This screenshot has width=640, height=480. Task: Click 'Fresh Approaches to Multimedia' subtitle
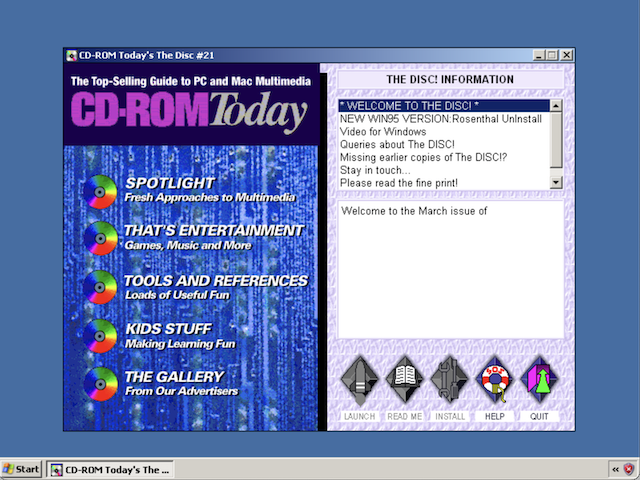click(x=210, y=198)
